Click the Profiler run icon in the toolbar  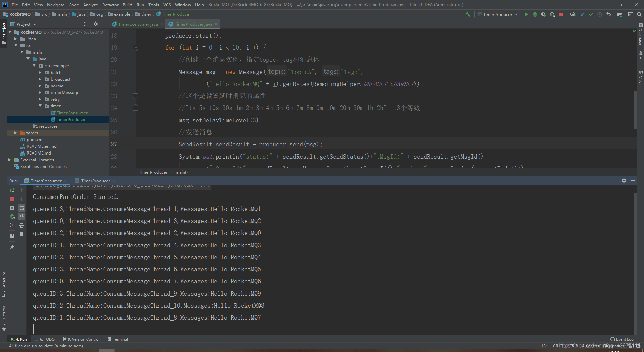point(552,14)
